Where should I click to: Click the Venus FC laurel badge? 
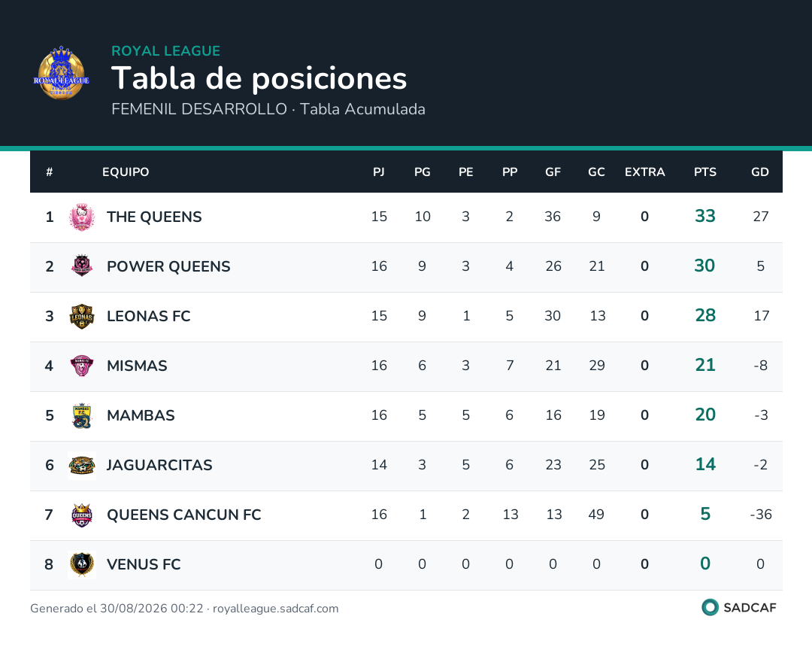82,565
